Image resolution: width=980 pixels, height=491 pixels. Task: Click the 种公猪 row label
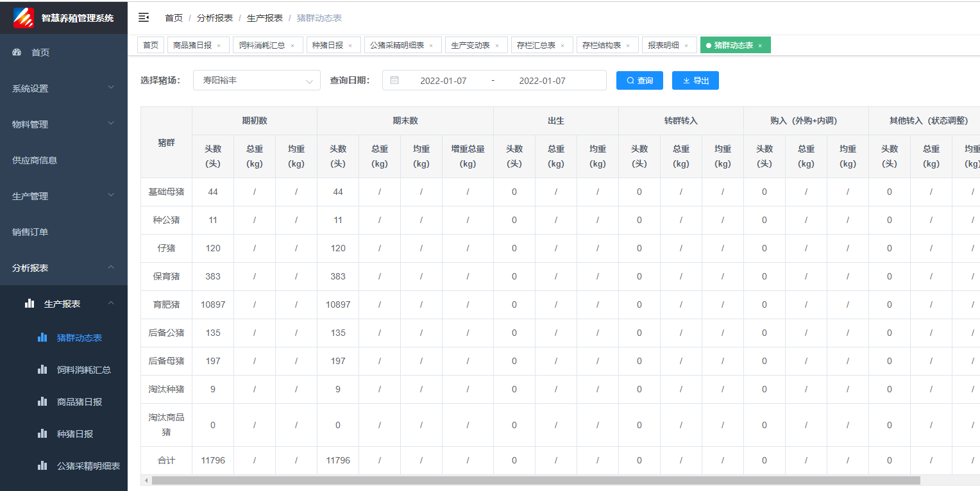coord(166,220)
